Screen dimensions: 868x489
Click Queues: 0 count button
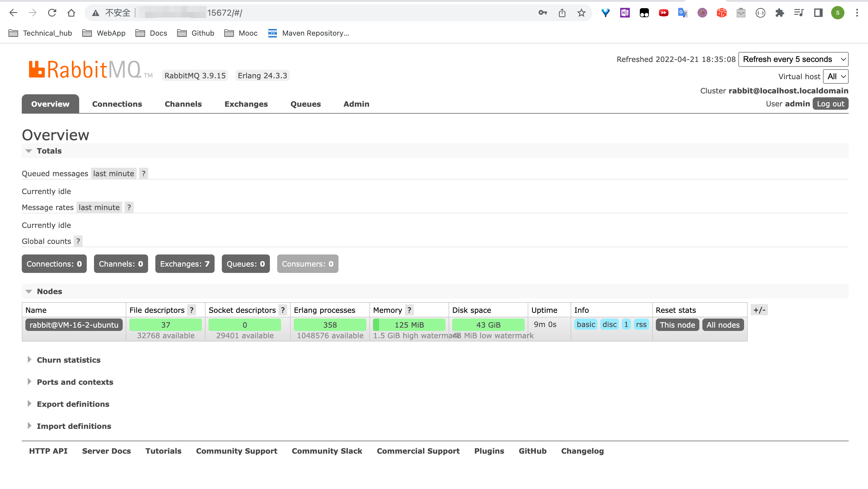(246, 264)
